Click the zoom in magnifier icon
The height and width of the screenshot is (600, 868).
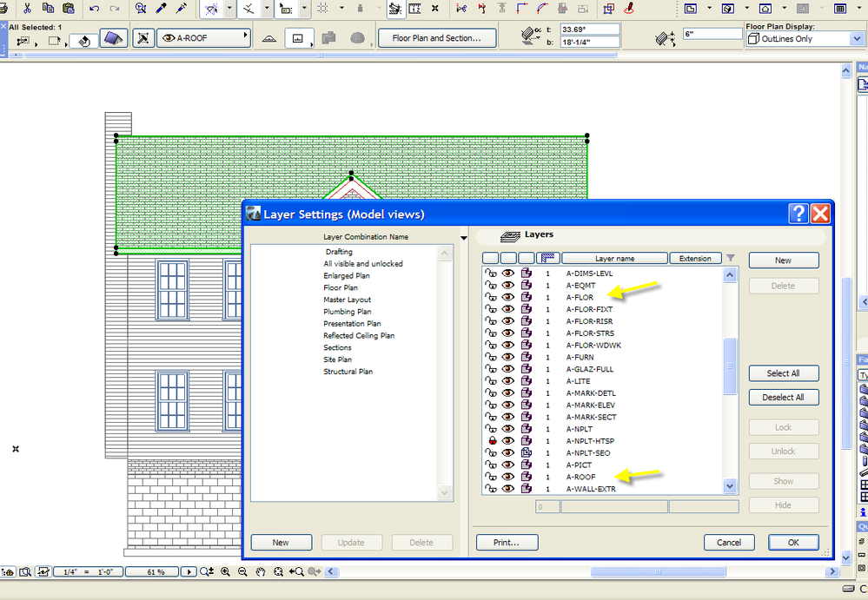point(226,572)
